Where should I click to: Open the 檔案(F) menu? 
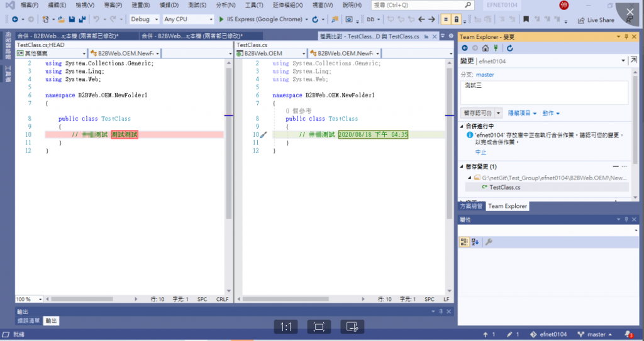(x=30, y=5)
